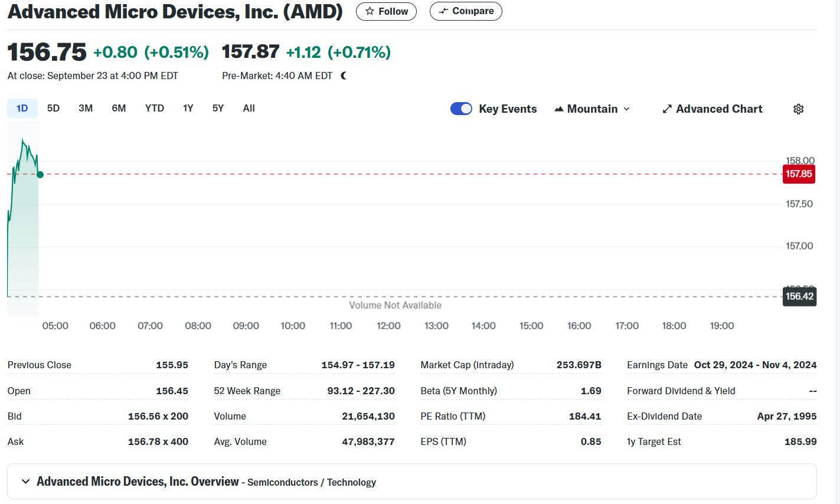Select the All time range
The width and height of the screenshot is (840, 504).
pyautogui.click(x=249, y=108)
